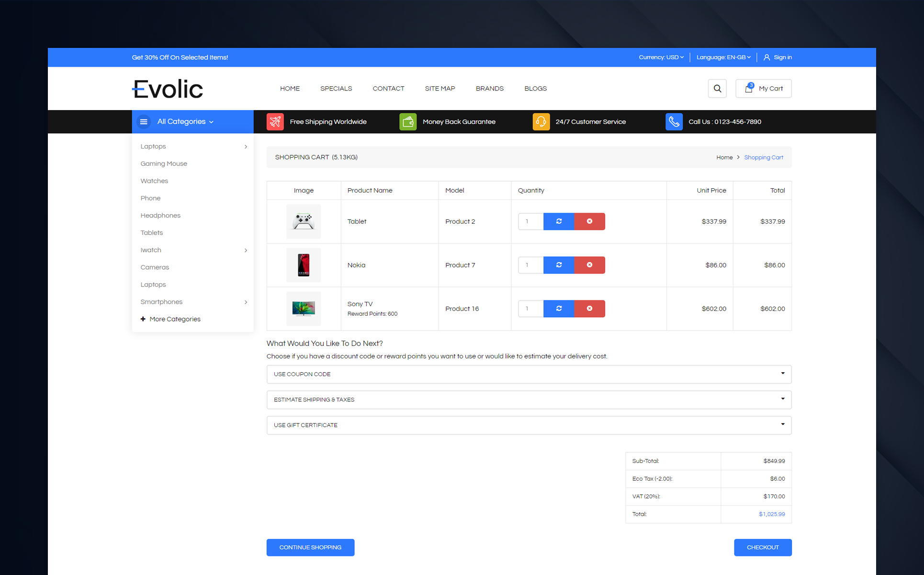Click the Checkout button
The width and height of the screenshot is (924, 575).
(763, 548)
